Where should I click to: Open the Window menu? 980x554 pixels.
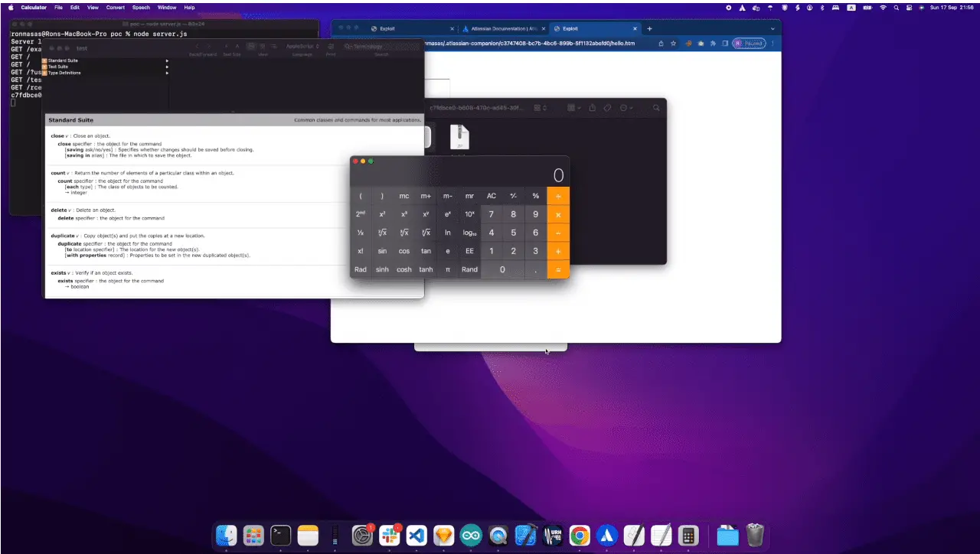(x=167, y=7)
